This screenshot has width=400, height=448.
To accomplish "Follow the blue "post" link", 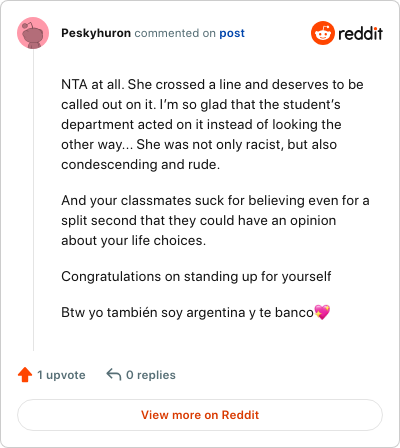I will (232, 33).
